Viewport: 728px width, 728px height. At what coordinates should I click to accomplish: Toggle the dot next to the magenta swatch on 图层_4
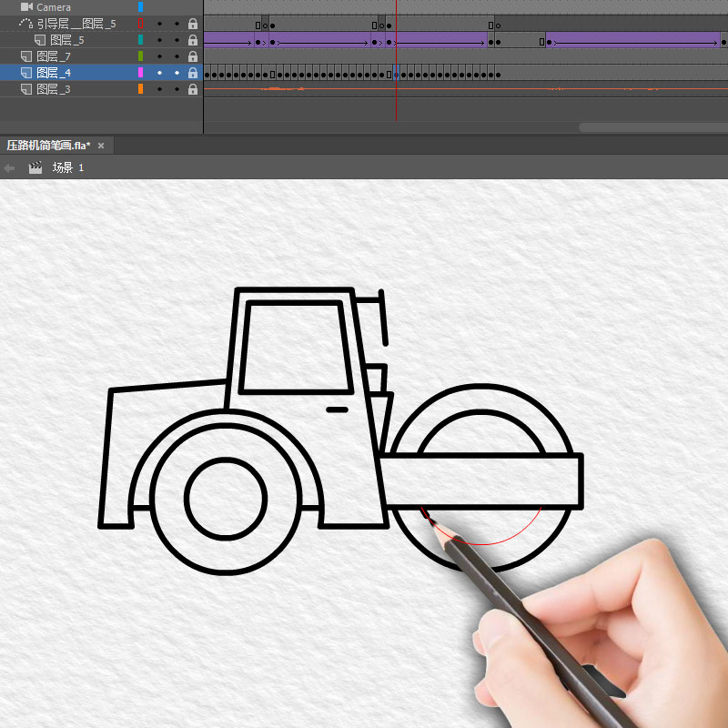point(160,73)
